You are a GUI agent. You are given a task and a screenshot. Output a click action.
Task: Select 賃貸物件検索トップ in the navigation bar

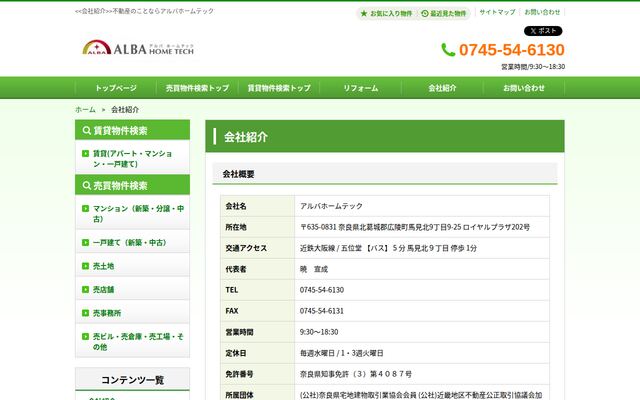(279, 88)
